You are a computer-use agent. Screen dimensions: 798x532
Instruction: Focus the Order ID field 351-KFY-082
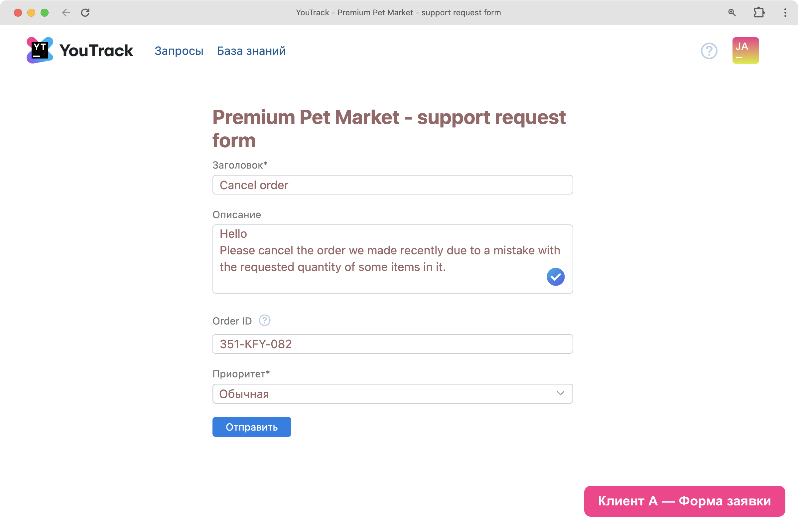click(392, 344)
